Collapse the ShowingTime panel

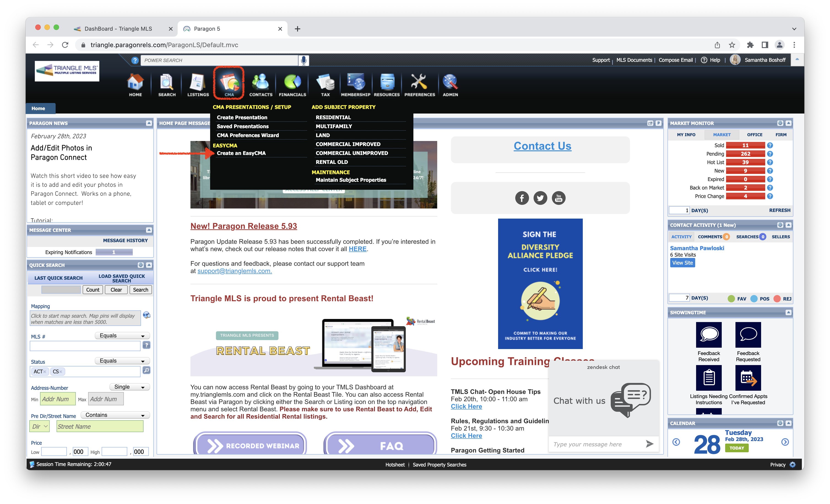pyautogui.click(x=788, y=312)
